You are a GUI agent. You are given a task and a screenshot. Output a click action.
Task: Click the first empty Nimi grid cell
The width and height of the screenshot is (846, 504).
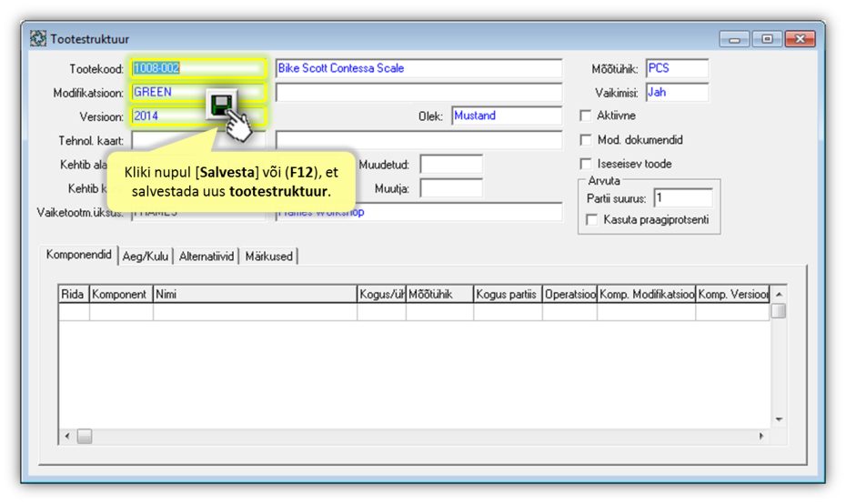click(x=255, y=312)
